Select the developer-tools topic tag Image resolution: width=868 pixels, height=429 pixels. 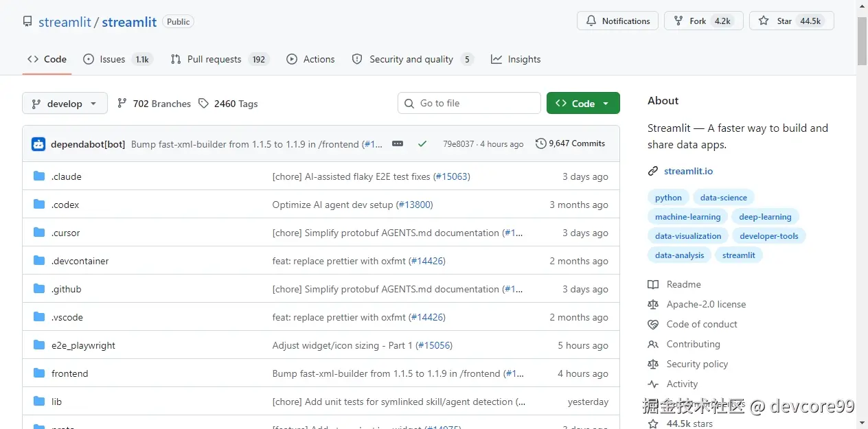click(x=769, y=236)
